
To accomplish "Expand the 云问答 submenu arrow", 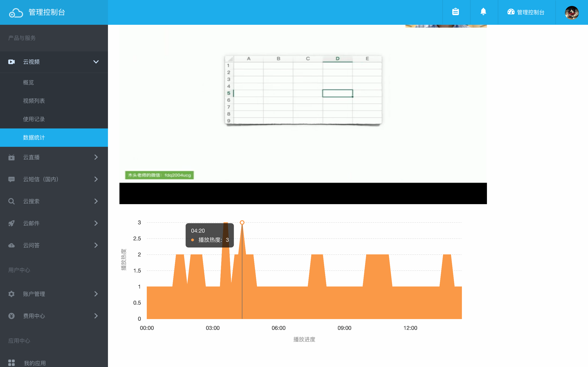I will [96, 245].
